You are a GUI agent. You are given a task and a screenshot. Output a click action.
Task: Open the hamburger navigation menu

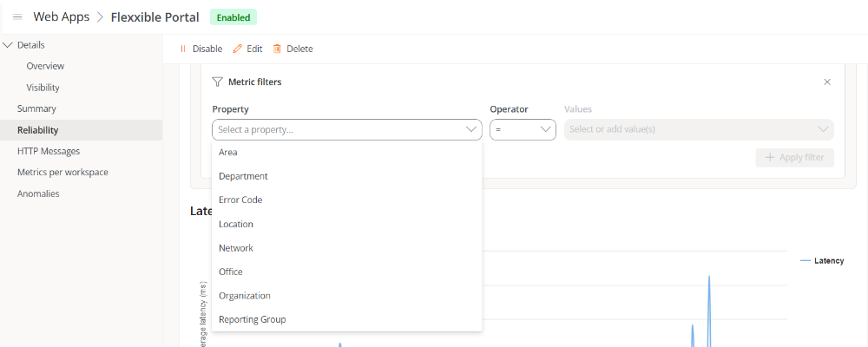(16, 17)
